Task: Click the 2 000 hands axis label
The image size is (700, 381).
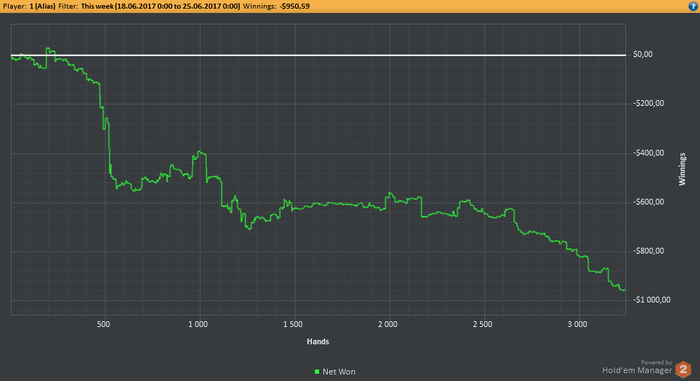Action: 388,324
